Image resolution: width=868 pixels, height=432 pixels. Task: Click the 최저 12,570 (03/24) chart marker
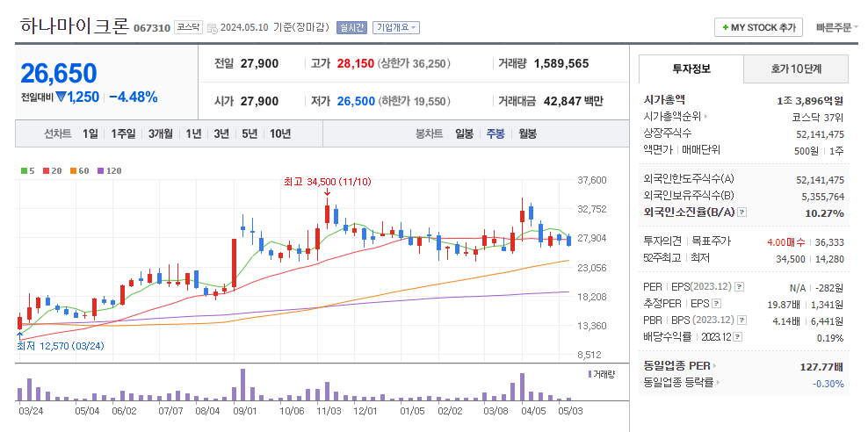[x=61, y=346]
